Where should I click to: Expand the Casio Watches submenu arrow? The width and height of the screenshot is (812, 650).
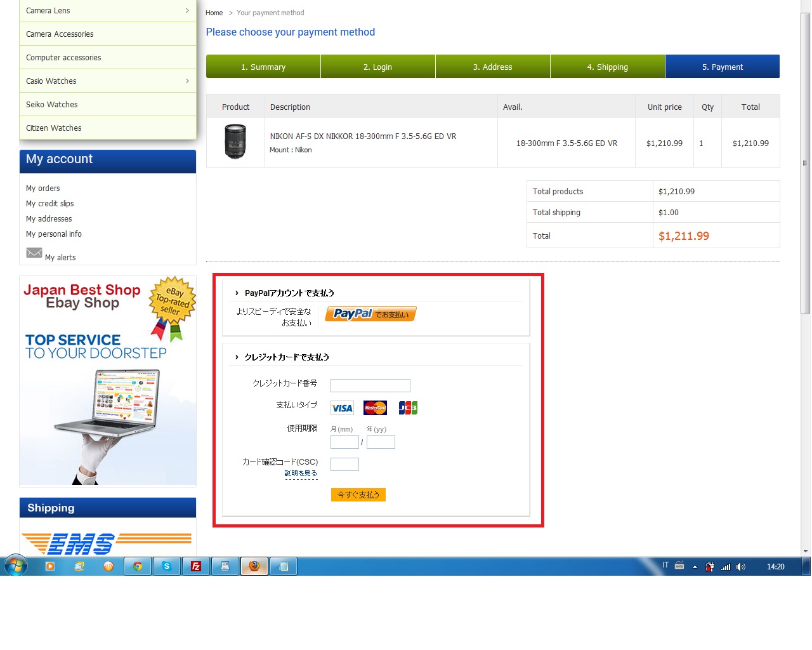pos(187,81)
